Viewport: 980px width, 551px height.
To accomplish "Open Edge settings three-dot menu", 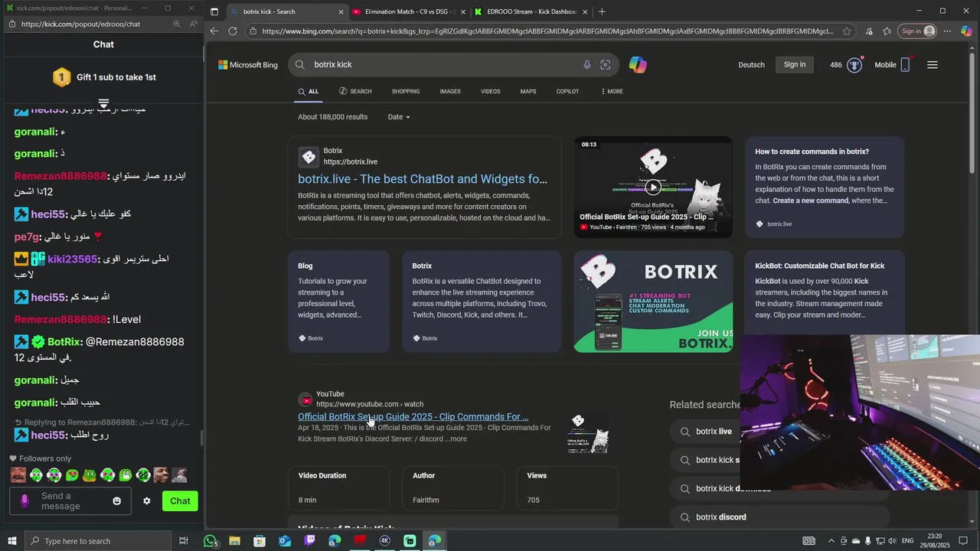I will click(x=947, y=31).
